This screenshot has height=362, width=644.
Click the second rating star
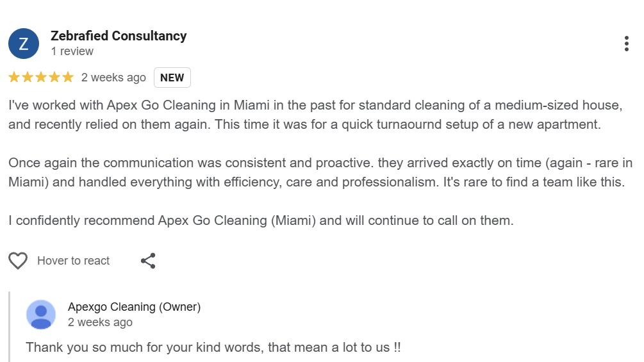pos(28,78)
